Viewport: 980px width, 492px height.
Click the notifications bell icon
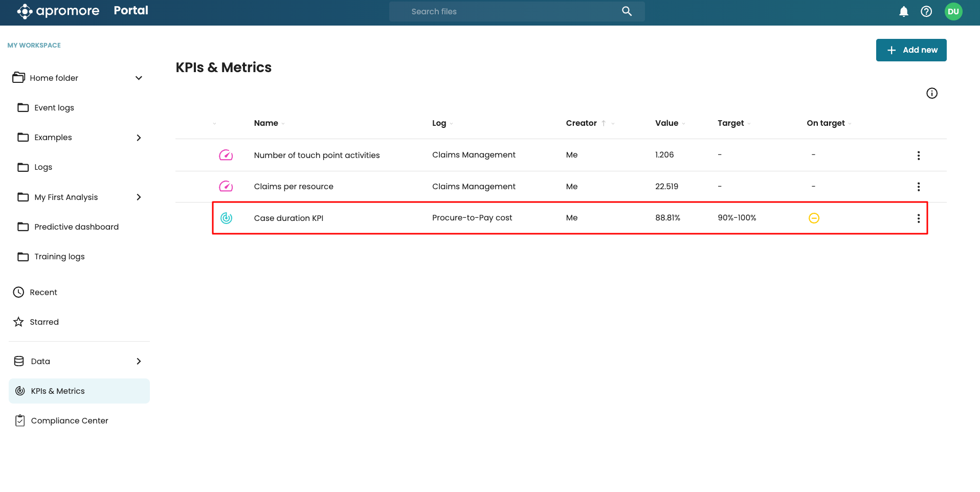point(904,11)
